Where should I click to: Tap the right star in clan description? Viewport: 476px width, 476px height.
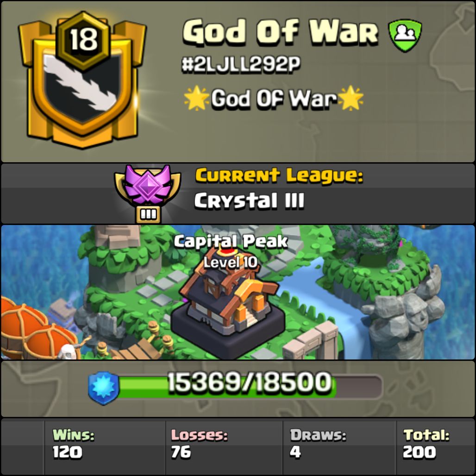pos(351,98)
